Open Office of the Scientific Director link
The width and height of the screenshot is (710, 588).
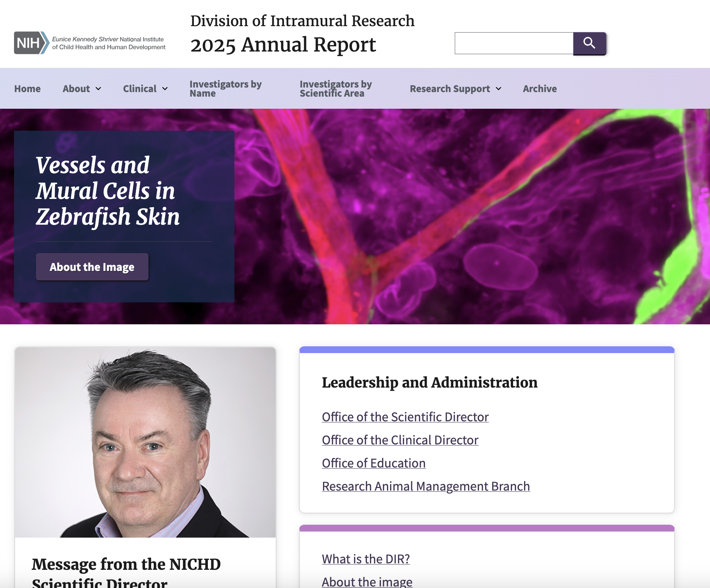click(405, 417)
